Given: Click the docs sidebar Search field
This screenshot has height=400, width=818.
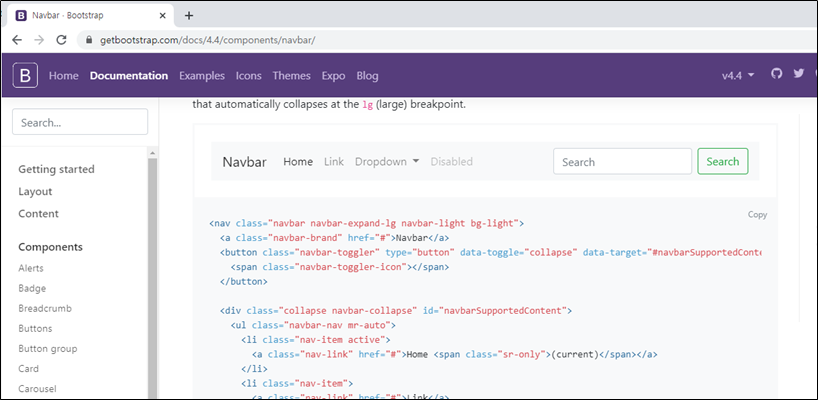Looking at the screenshot, I should click(x=80, y=122).
